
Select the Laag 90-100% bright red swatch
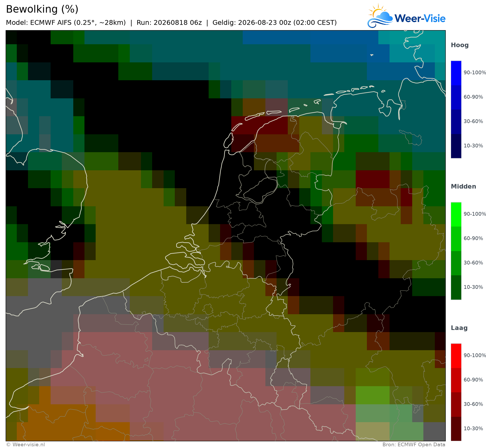(456, 356)
